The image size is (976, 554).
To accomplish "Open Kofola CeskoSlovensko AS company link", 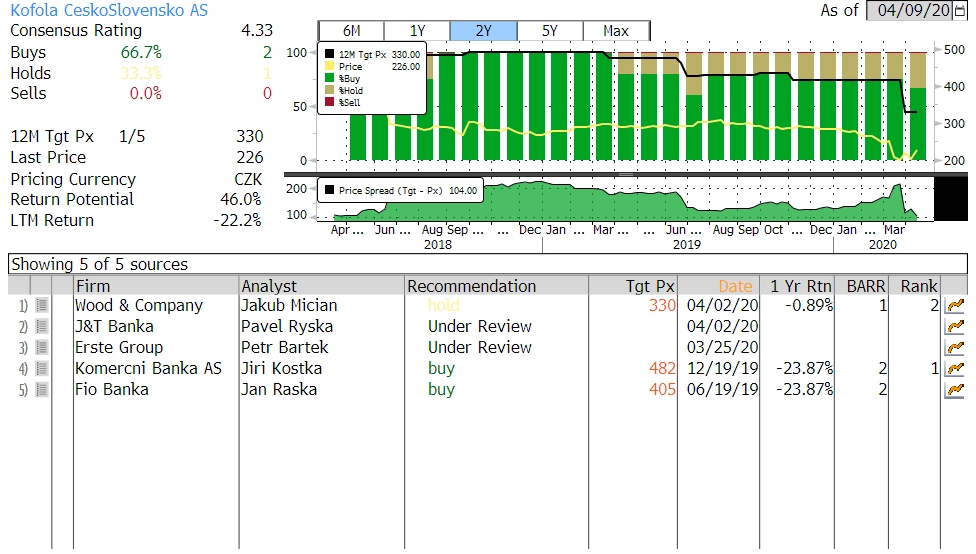I will 109,11.
